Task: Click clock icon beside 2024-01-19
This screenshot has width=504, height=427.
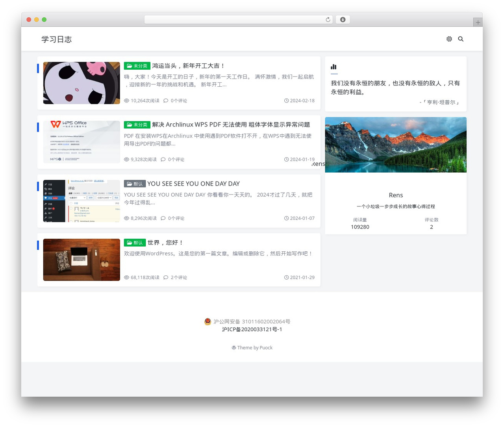Action: 286,160
